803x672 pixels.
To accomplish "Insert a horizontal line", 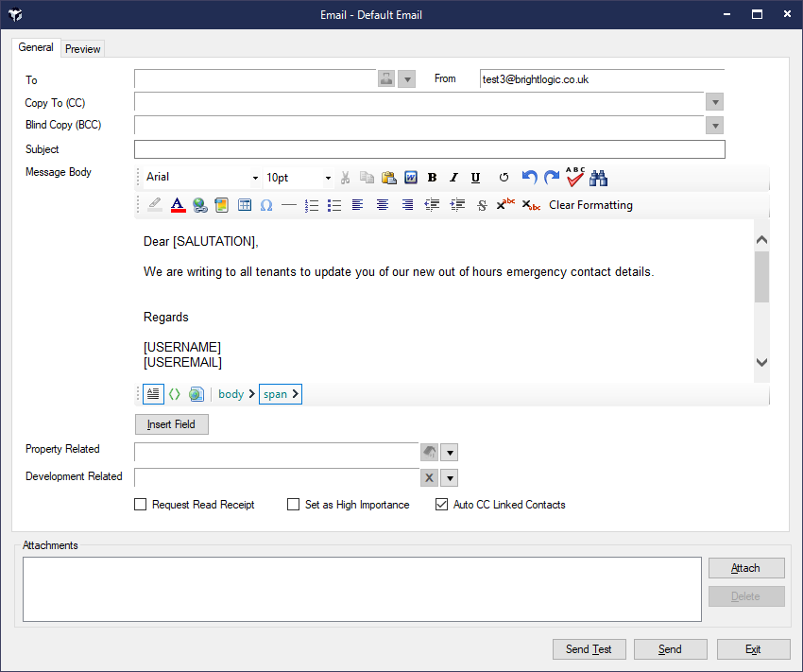I will tap(289, 205).
